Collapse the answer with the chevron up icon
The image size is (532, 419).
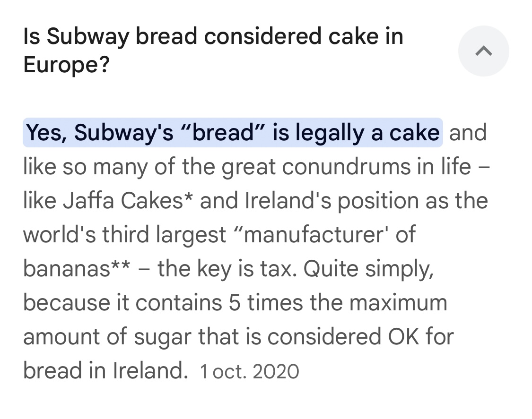pos(483,51)
